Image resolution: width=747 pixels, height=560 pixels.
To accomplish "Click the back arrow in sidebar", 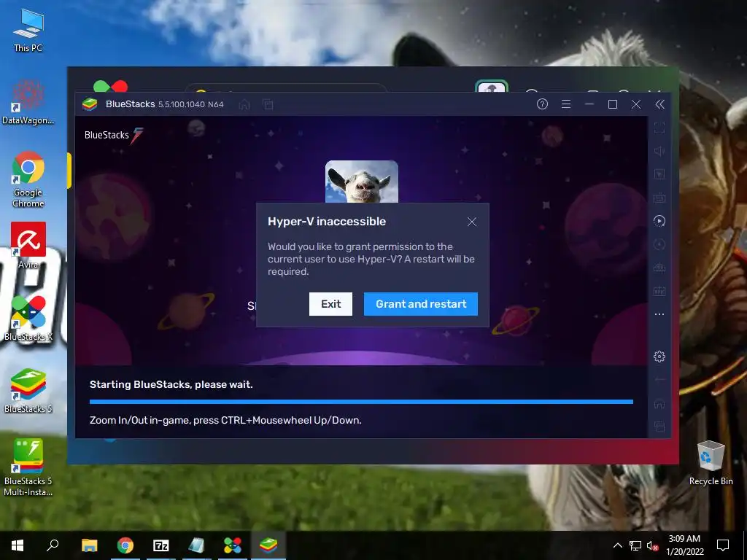I will (659, 379).
